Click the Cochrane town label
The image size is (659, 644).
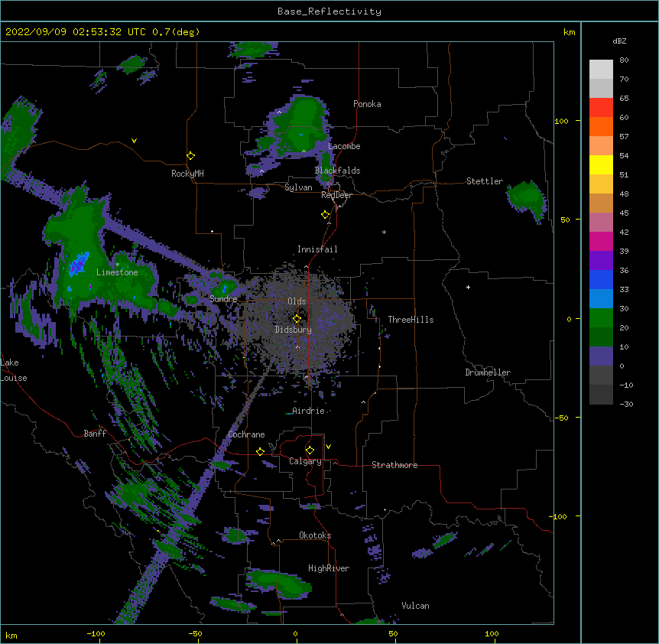point(246,434)
